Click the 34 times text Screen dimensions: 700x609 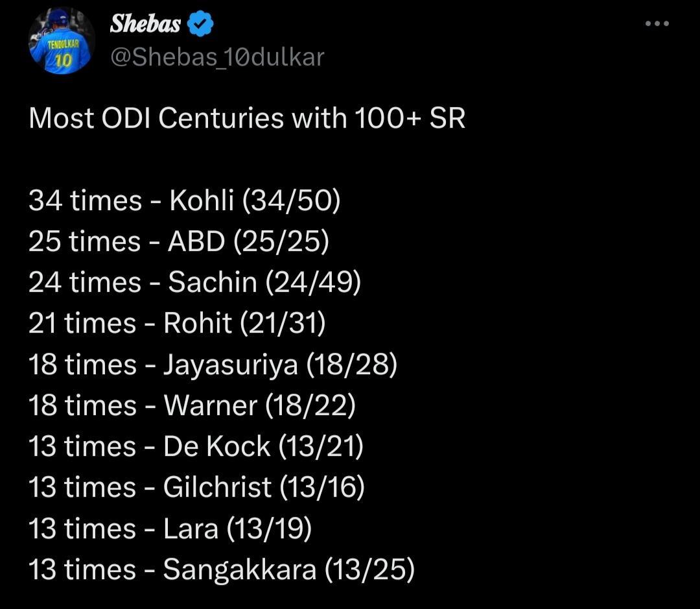(86, 200)
